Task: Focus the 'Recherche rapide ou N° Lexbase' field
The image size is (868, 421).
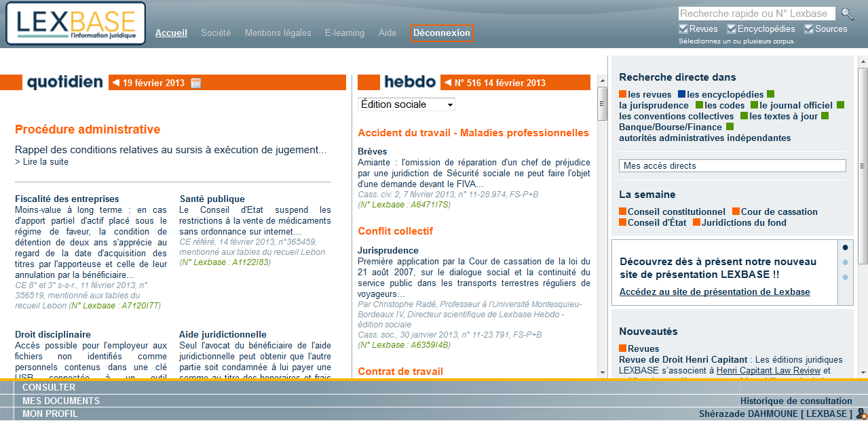Action: pyautogui.click(x=757, y=14)
